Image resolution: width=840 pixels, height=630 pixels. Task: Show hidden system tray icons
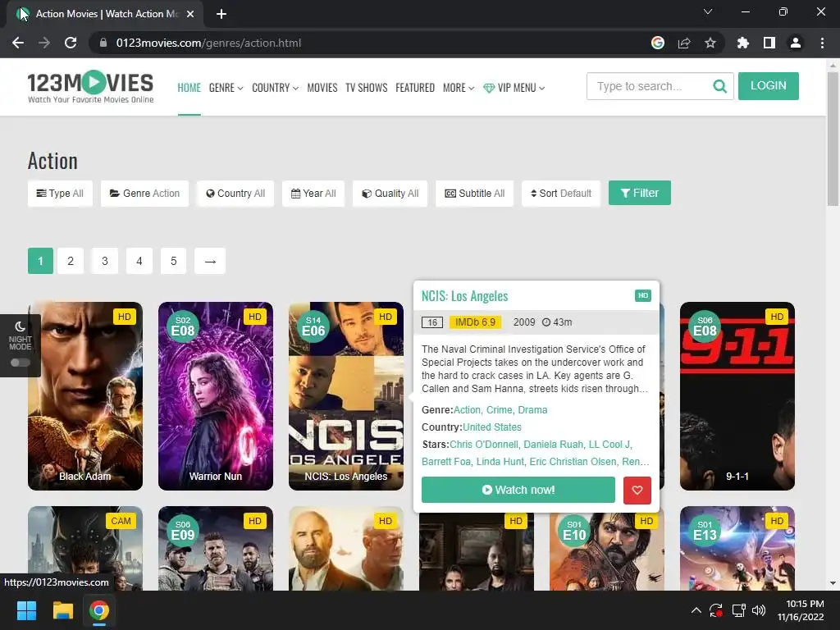[696, 610]
